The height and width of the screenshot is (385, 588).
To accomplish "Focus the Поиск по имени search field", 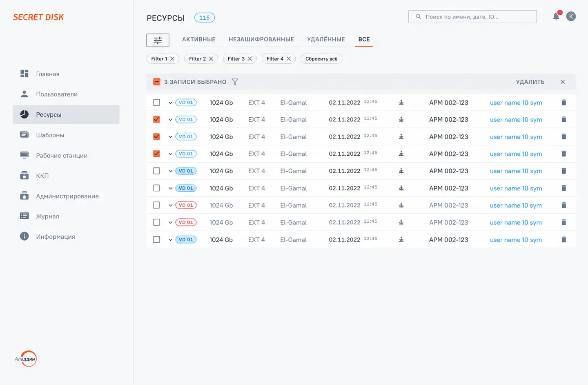I will click(472, 17).
